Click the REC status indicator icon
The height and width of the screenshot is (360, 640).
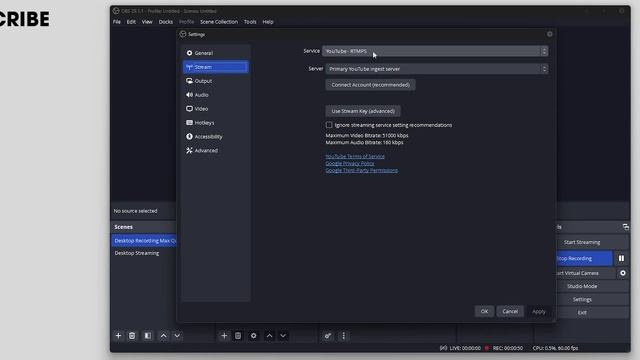click(487, 348)
